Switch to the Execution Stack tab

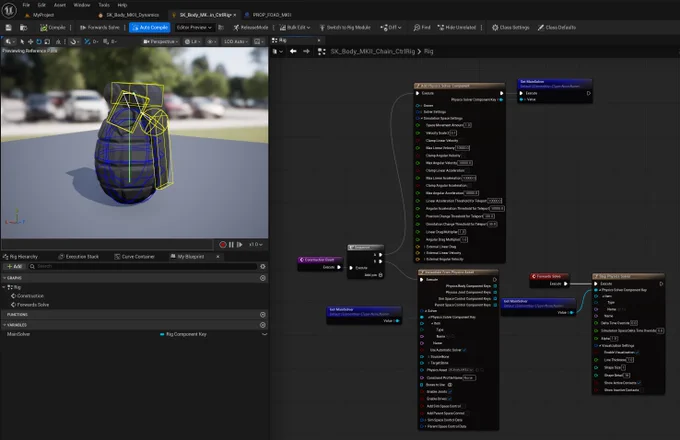(78, 257)
